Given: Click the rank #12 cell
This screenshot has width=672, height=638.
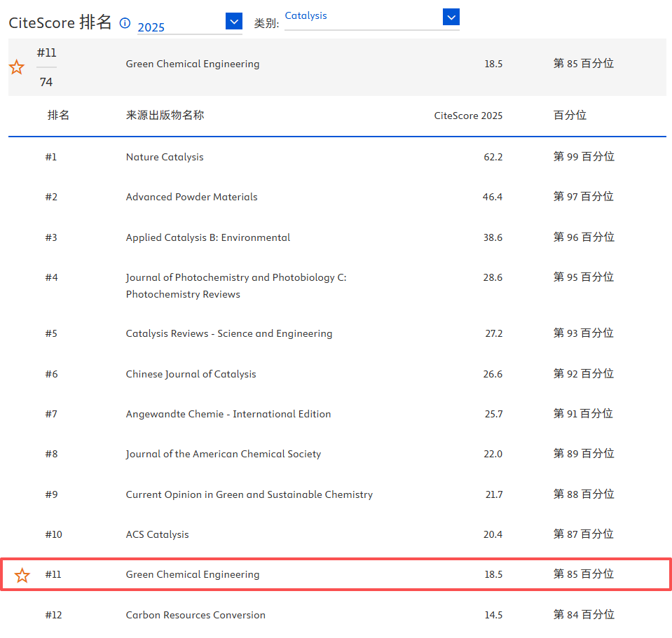Looking at the screenshot, I should click(x=53, y=616).
